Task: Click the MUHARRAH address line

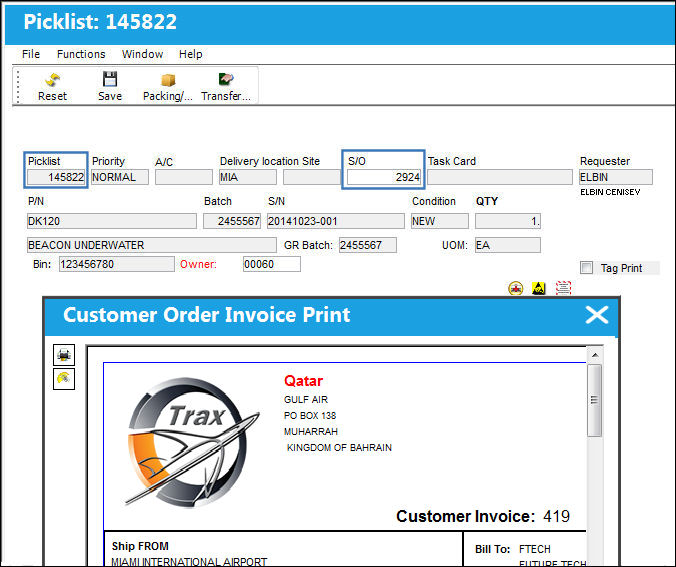Action: (311, 432)
